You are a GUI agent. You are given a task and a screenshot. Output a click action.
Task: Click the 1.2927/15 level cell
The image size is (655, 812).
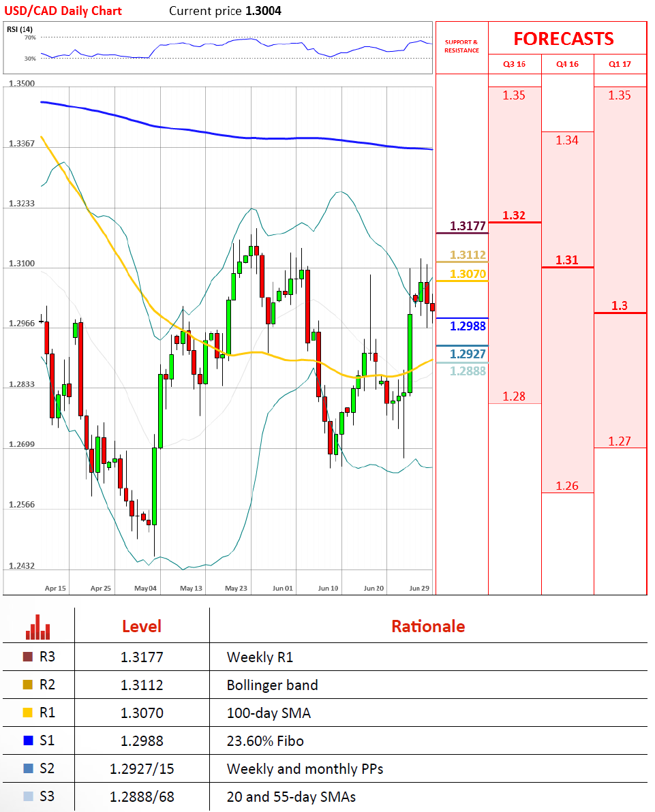tap(142, 769)
